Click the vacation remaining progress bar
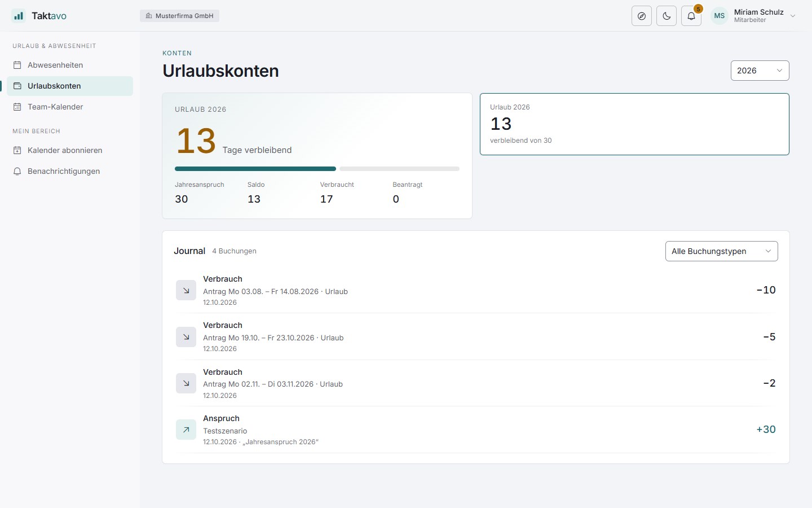 (x=317, y=169)
